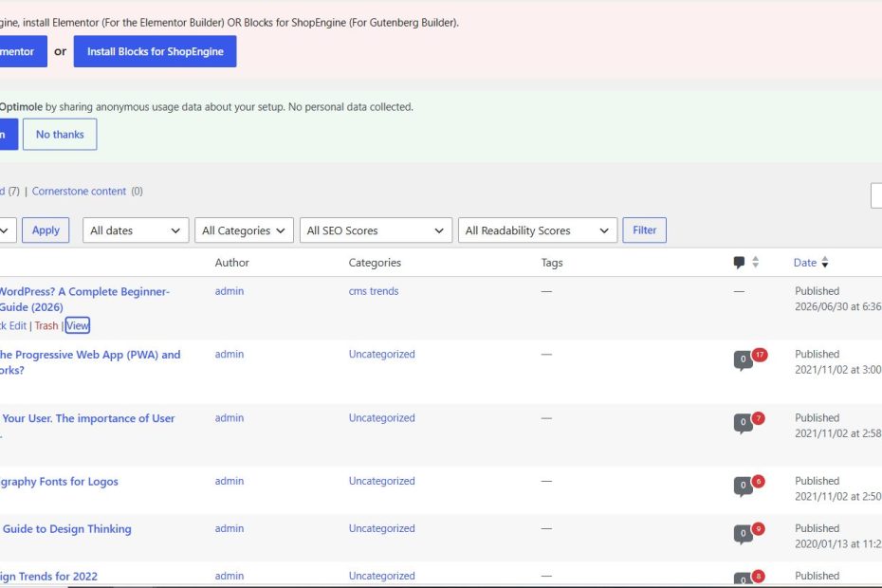The width and height of the screenshot is (882, 588).
Task: Sort posts by Date column
Action: (x=804, y=262)
